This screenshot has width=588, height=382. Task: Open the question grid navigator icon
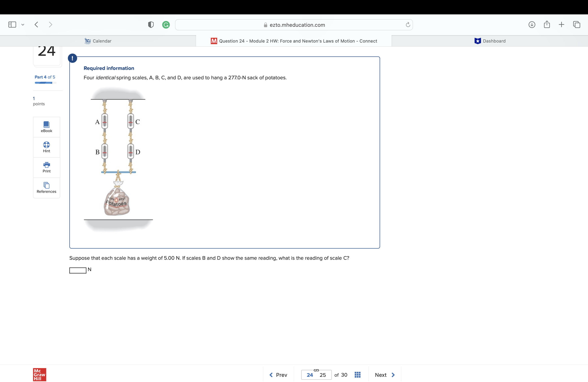[357, 375]
